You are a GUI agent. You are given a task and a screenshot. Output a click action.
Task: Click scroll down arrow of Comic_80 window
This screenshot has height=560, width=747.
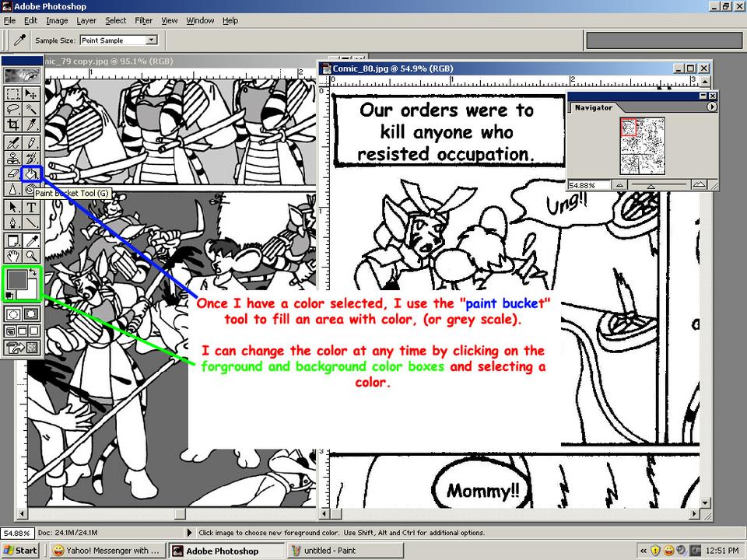click(x=706, y=503)
